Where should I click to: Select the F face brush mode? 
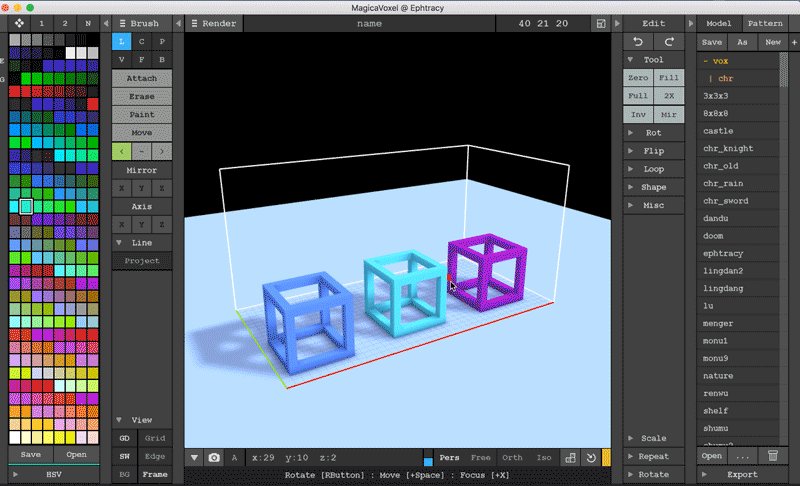141,60
